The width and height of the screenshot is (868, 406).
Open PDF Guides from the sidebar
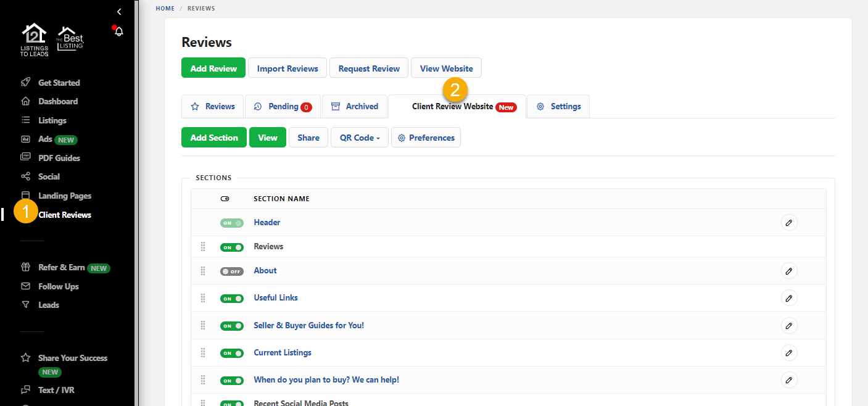pos(57,157)
